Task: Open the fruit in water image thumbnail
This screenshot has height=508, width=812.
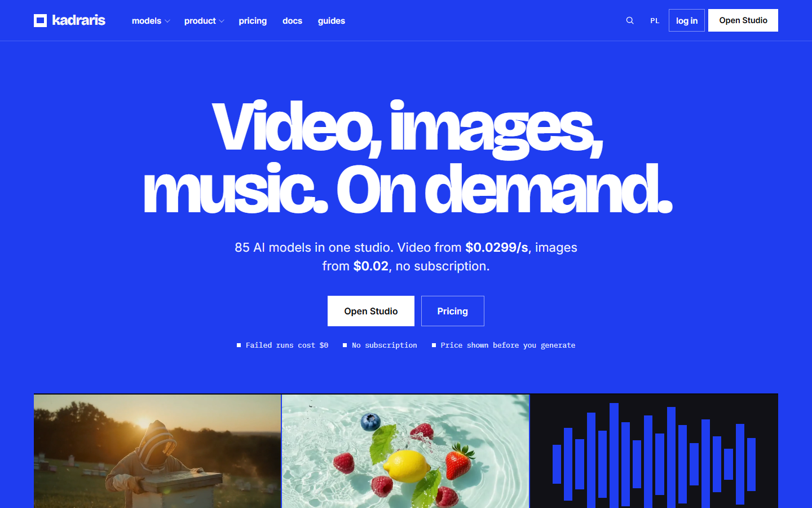Action: [405, 451]
